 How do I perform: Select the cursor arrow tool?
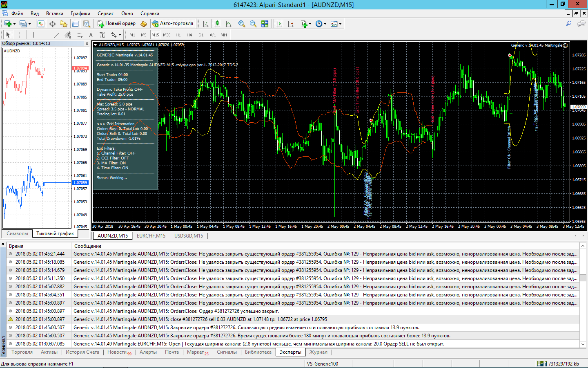tap(8, 35)
